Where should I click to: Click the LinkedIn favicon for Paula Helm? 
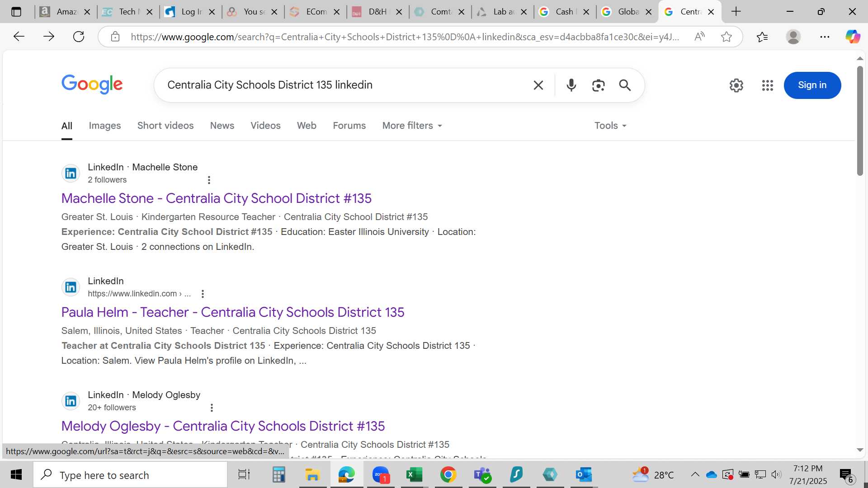pyautogui.click(x=71, y=287)
